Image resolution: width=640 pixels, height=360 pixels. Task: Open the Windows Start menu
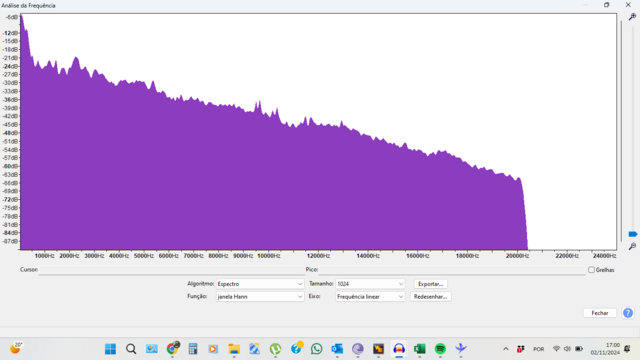click(110, 349)
